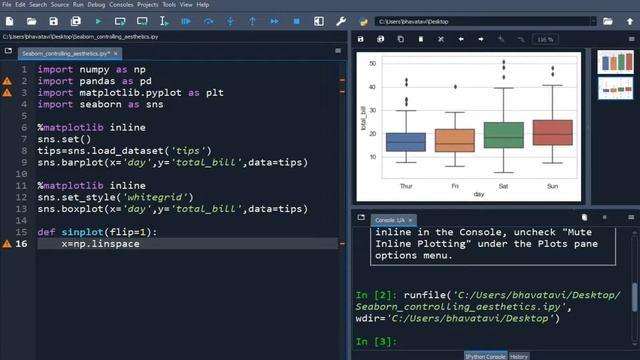Select the bar plot thumbnail
Image resolution: width=640 pixels, height=360 pixels.
pyautogui.click(x=616, y=62)
